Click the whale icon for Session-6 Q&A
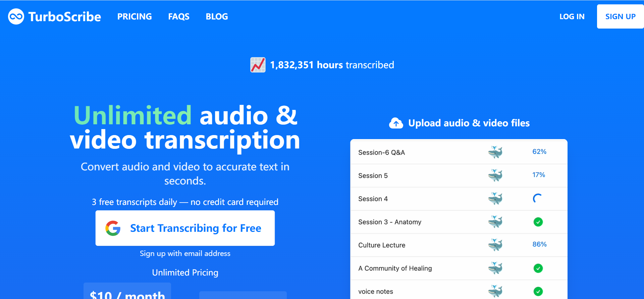Screen dimensions: 644x299 click(495, 152)
